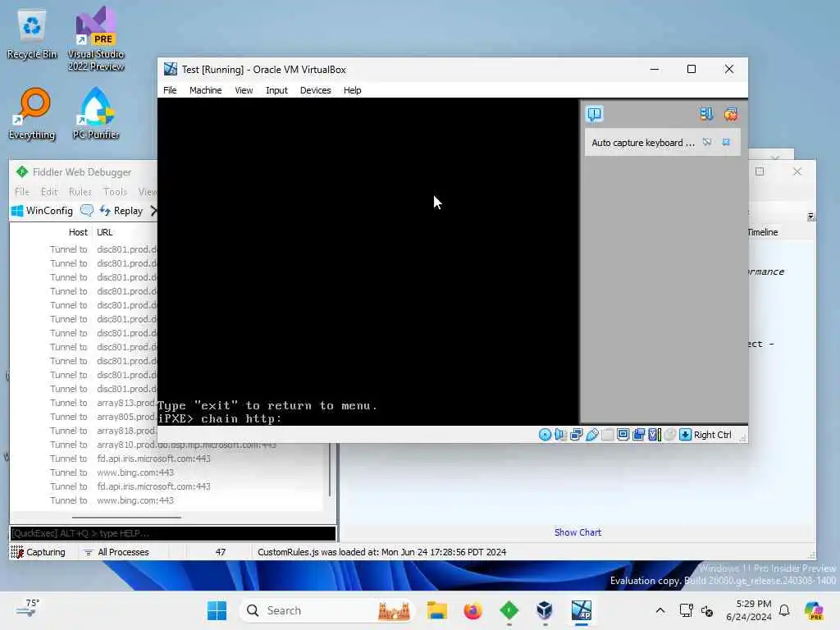Click the recording status icon in VirtualBox
Viewport: 840px width, 630px height.
coord(638,435)
